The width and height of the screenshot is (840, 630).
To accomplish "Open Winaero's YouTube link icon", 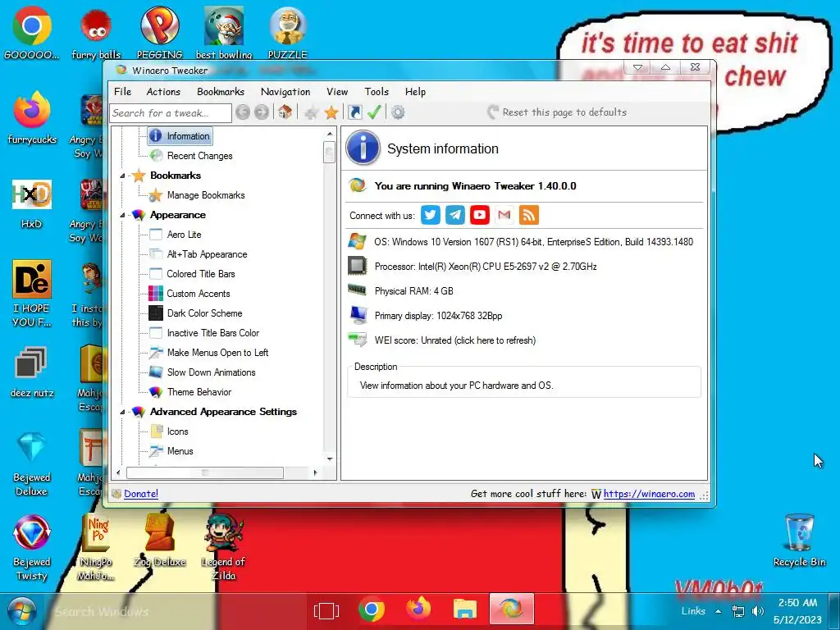I will point(479,215).
